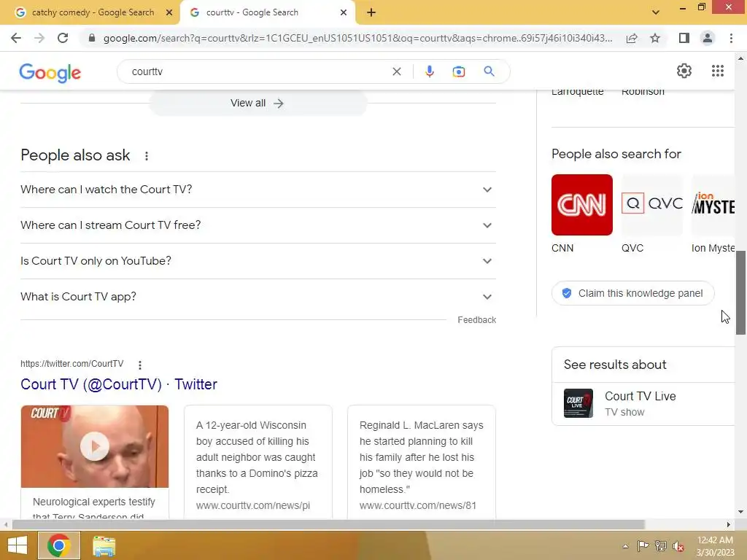This screenshot has height=560, width=747.
Task: Open the Wisconsin boy tweet card
Action: (x=258, y=462)
